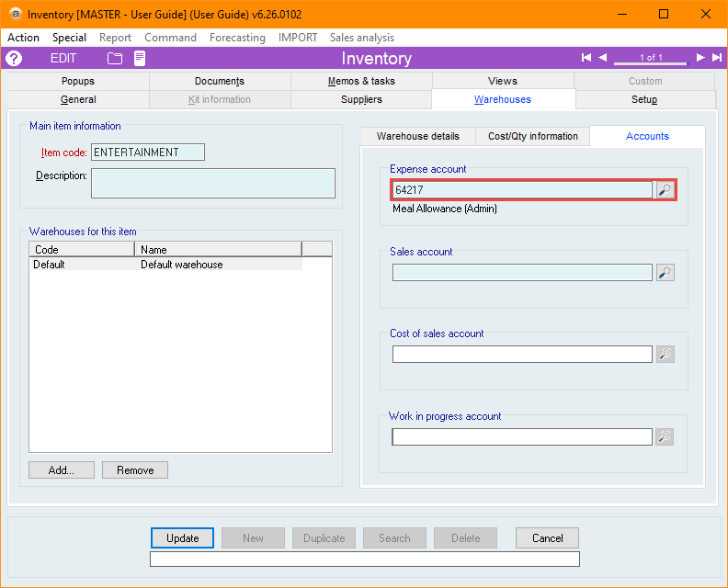
Task: Click the Update button
Action: (183, 537)
